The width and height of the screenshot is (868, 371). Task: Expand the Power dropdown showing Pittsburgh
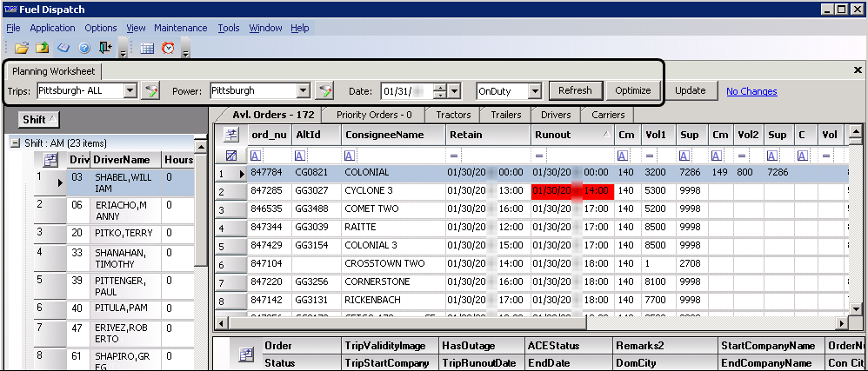[303, 90]
